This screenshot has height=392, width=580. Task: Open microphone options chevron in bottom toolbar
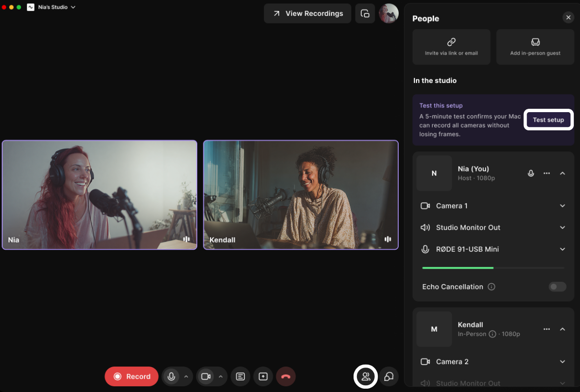pyautogui.click(x=186, y=377)
